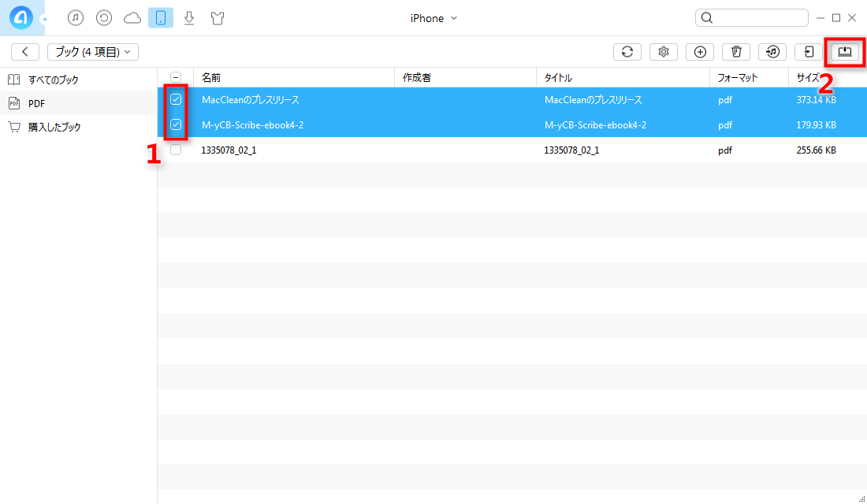Open the gear settings toolbar button

pos(664,52)
